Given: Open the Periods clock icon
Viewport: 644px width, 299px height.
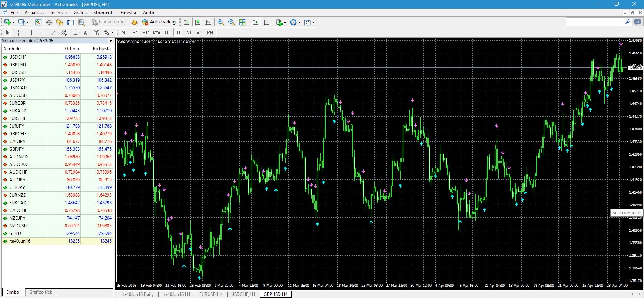Looking at the screenshot, I should pyautogui.click(x=293, y=22).
